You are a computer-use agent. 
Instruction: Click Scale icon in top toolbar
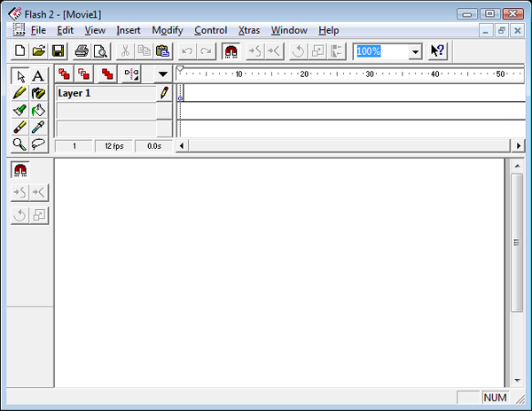[x=317, y=51]
